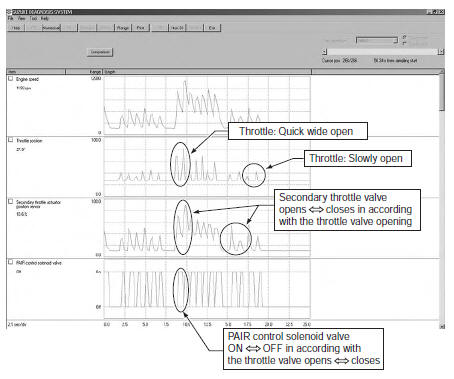This screenshot has width=454, height=379.
Task: Click the graph list scroll-up arrow
Action: click(442, 71)
